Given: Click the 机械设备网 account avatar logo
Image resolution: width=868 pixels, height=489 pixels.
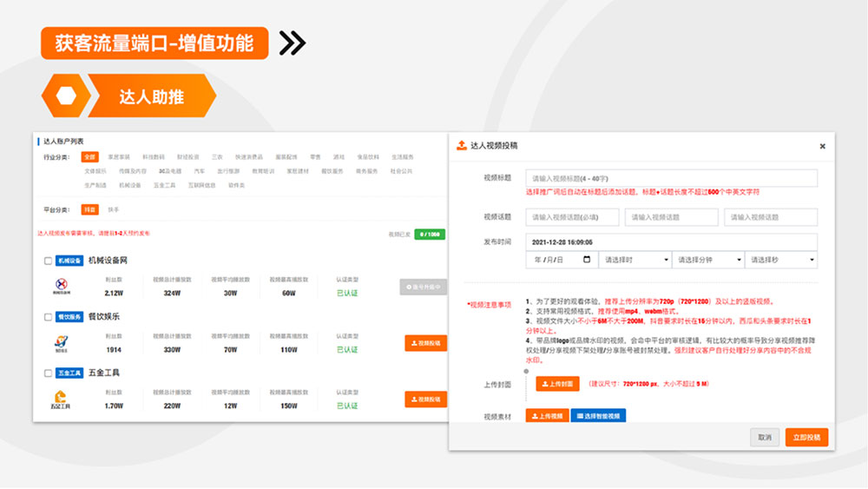Looking at the screenshot, I should click(x=62, y=284).
